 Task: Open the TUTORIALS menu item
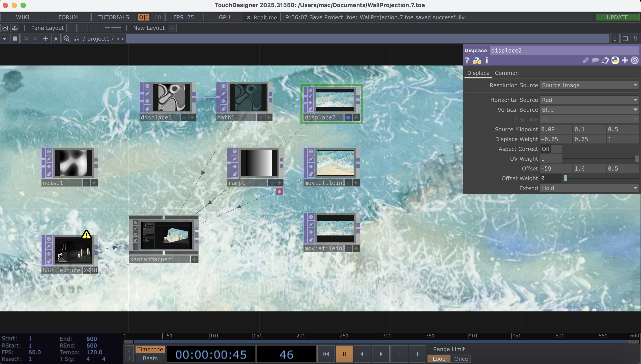(x=113, y=17)
